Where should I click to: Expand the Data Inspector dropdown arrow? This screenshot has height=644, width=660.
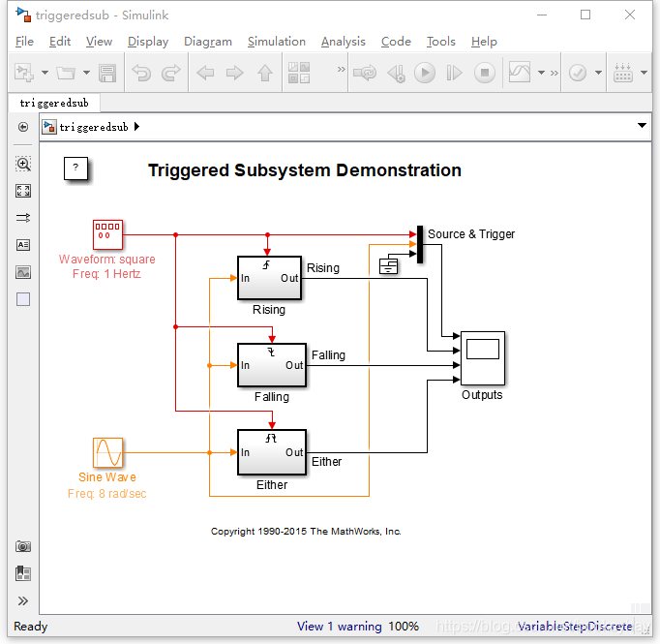(541, 73)
